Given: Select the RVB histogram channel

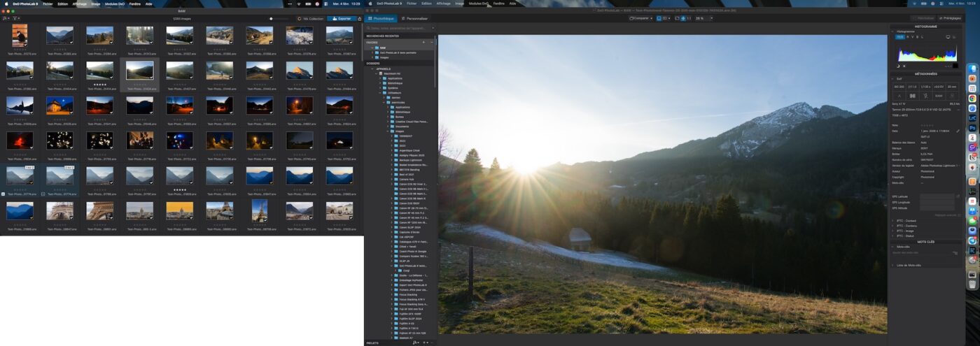Looking at the screenshot, I should click(900, 36).
